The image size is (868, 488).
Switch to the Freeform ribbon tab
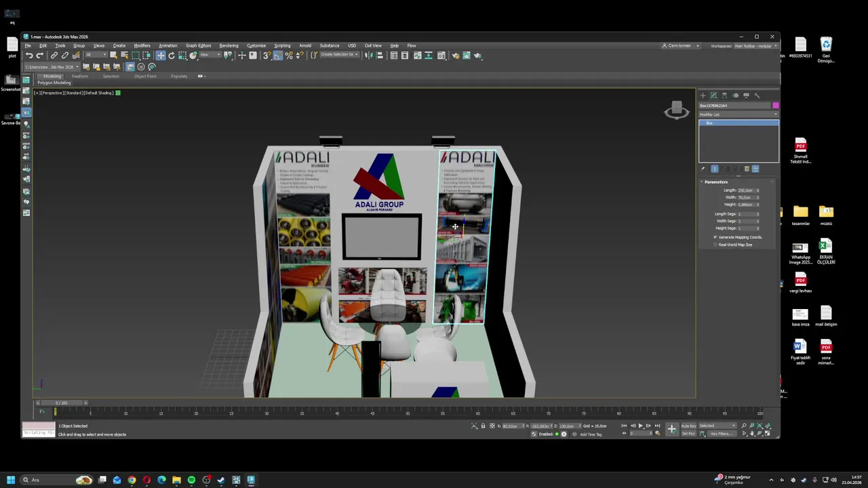tap(80, 76)
